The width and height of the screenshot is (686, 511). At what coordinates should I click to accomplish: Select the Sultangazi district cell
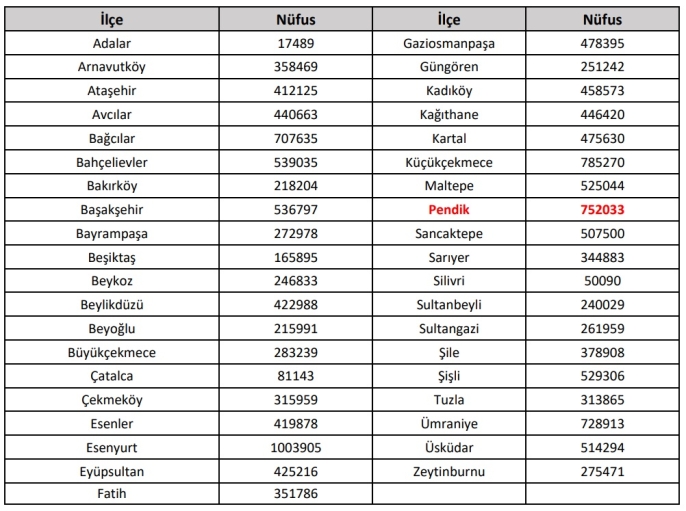tap(449, 329)
